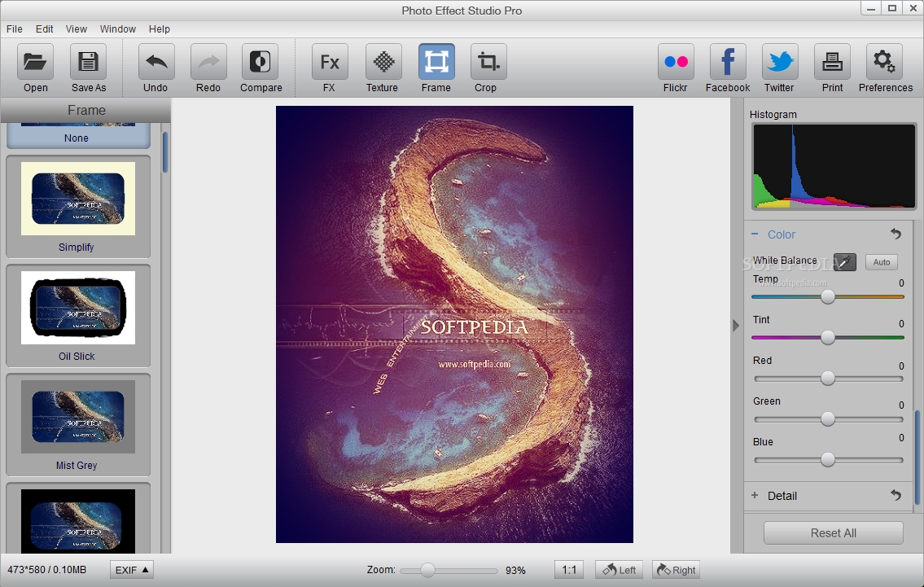Open the Texture panel
The height and width of the screenshot is (587, 924).
coord(383,61)
